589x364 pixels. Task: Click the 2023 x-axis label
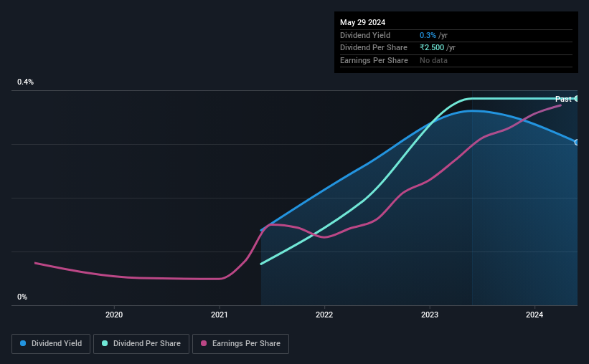coord(429,315)
